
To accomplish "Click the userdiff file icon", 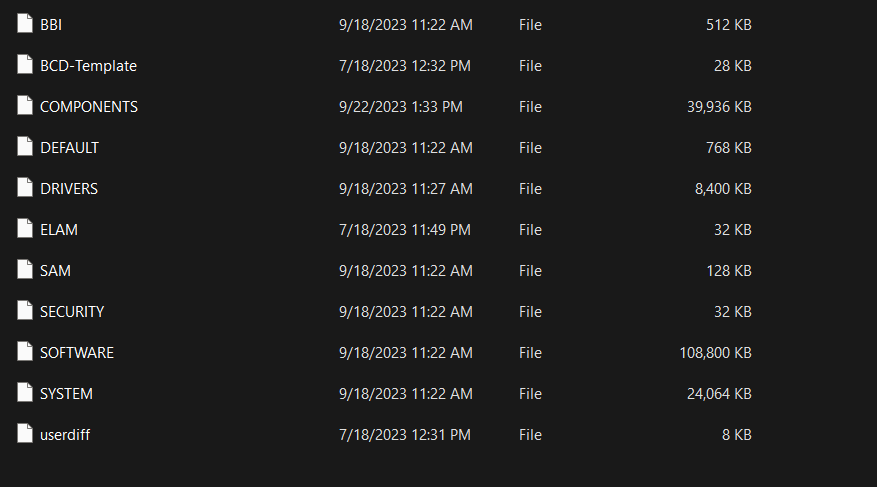I will [x=25, y=433].
